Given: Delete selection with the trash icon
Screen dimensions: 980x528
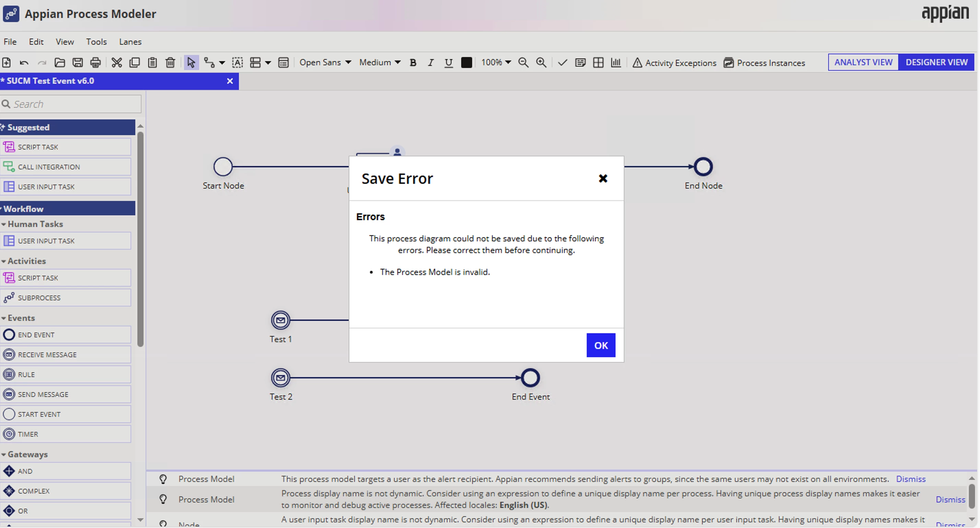Looking at the screenshot, I should [x=170, y=62].
